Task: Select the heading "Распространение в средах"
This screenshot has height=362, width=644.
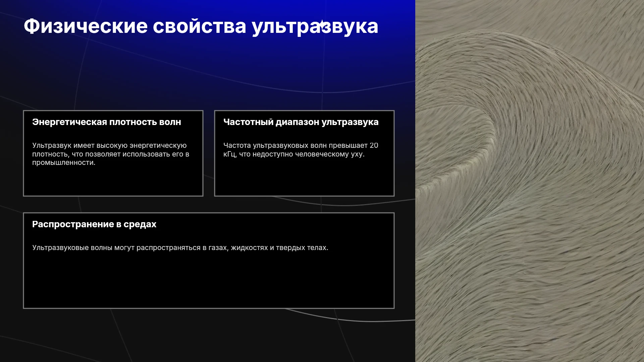Action: coord(94,224)
